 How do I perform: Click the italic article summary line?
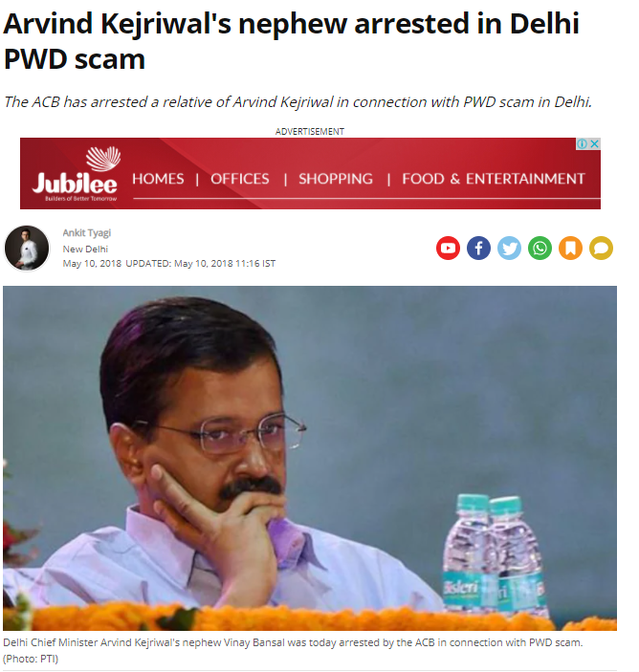pyautogui.click(x=297, y=102)
